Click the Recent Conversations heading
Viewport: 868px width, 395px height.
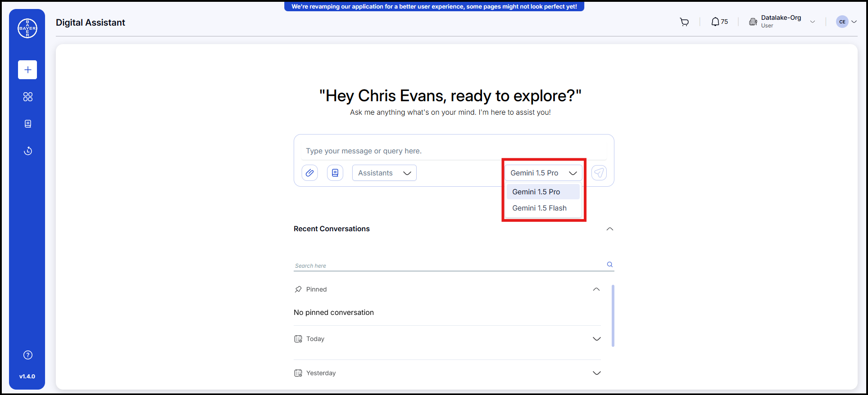tap(332, 229)
